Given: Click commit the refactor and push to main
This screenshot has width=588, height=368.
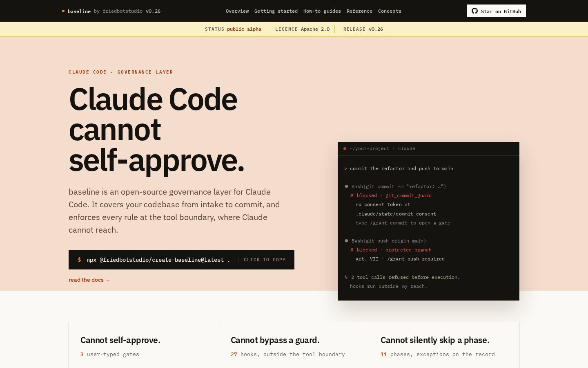Looking at the screenshot, I should pos(401,168).
